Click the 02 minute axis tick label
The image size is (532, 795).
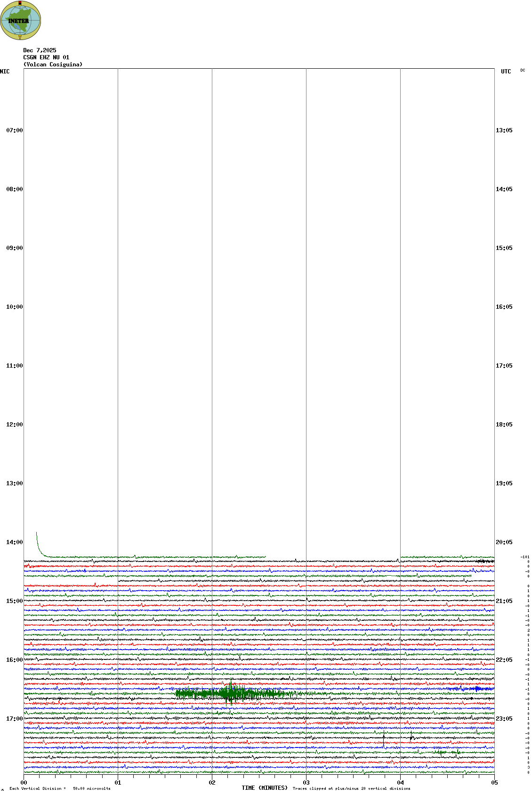tap(212, 783)
